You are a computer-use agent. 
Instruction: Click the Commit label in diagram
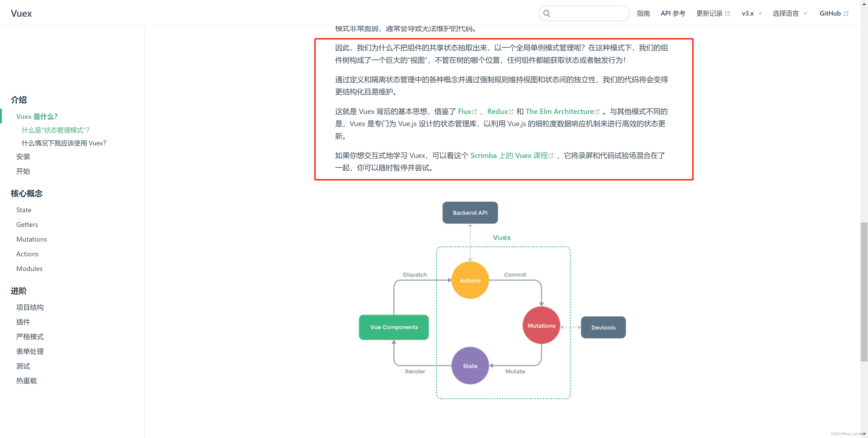(x=515, y=275)
